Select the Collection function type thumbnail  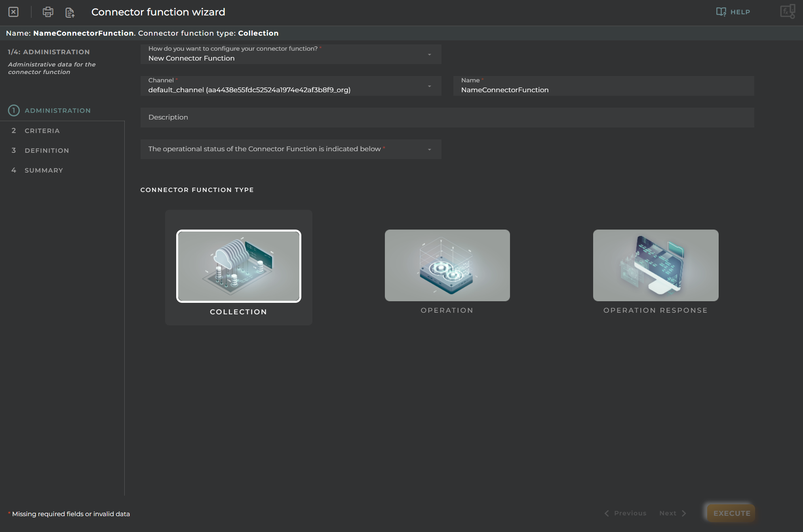click(239, 266)
